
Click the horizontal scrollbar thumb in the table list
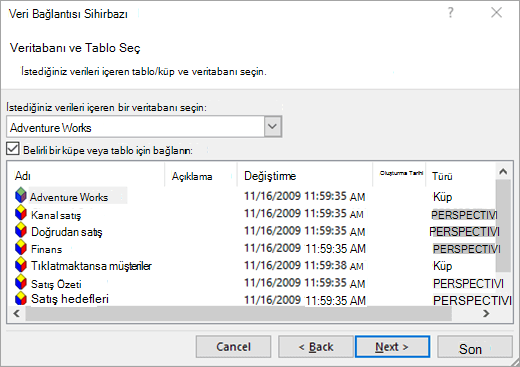239,314
